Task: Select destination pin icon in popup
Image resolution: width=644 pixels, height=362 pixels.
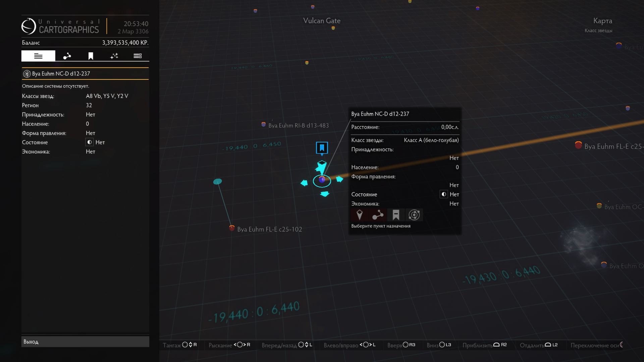Action: click(x=360, y=215)
